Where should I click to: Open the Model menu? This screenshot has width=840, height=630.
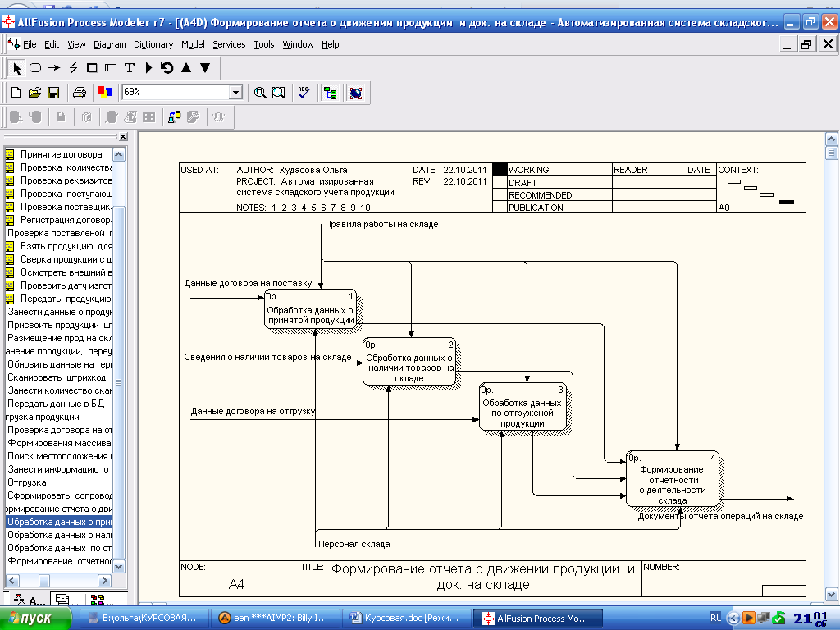point(193,44)
